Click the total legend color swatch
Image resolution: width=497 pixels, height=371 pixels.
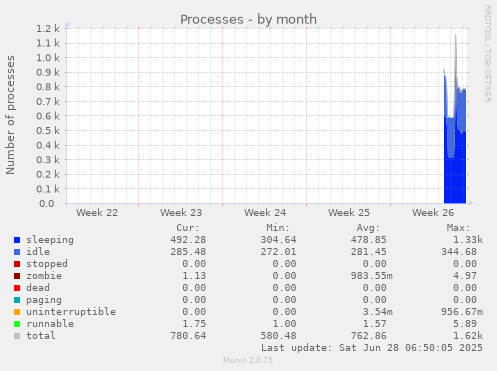click(x=17, y=336)
